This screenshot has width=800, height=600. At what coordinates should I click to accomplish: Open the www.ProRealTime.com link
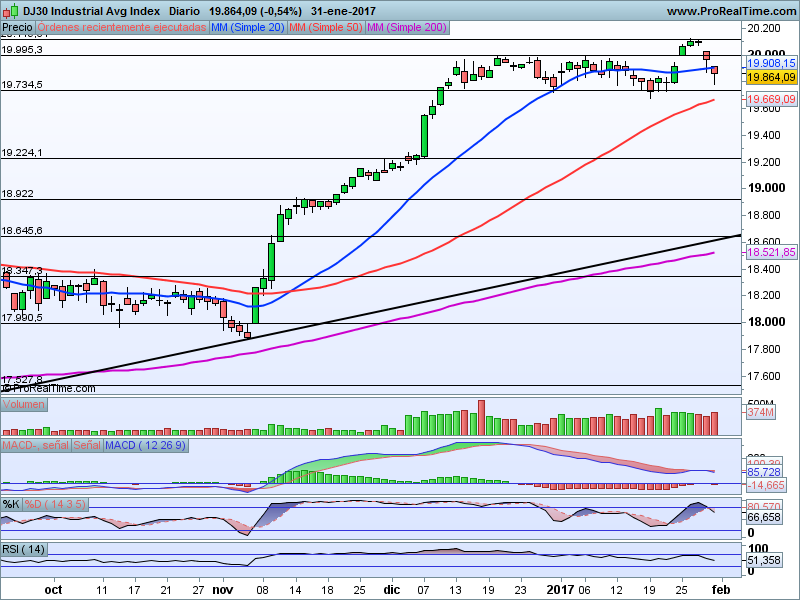click(x=731, y=11)
